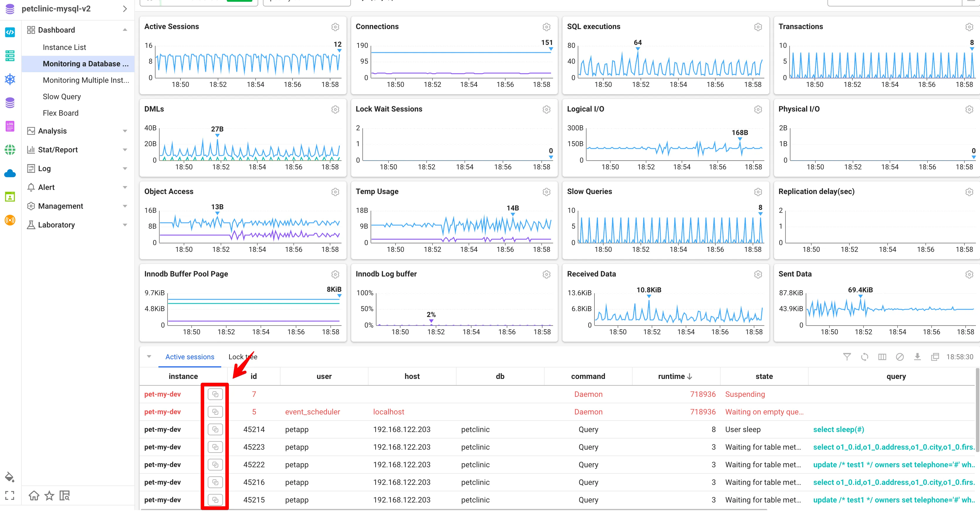
Task: Download the active sessions table
Action: coord(917,357)
